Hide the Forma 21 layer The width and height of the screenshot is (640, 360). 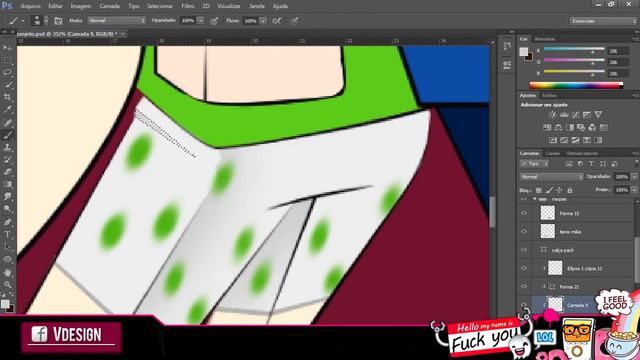[524, 287]
